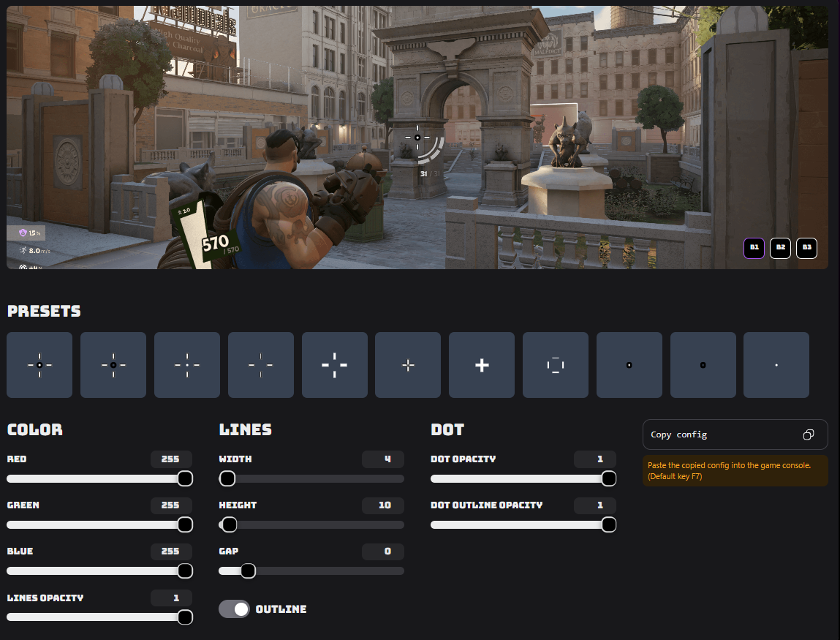
Task: Focus the Red value box showing 255
Action: [171, 459]
